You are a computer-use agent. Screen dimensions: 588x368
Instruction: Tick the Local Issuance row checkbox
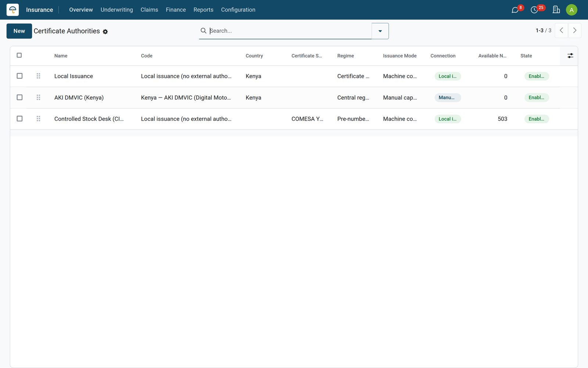point(19,76)
